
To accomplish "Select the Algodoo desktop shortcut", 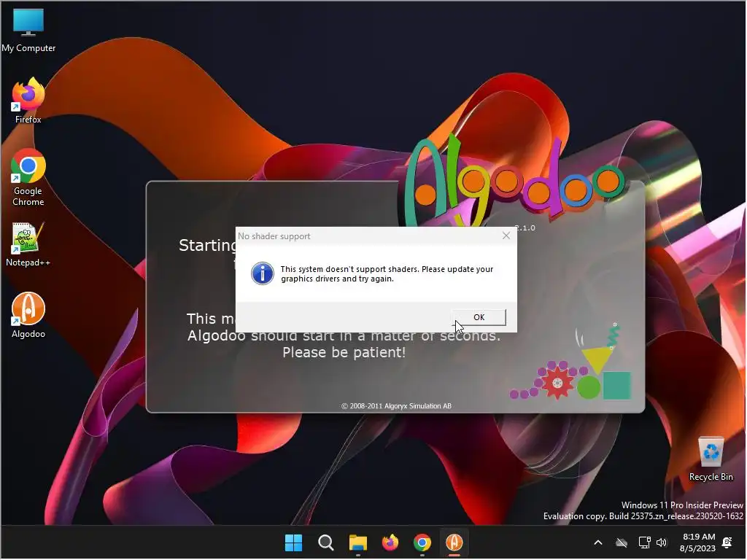I will pos(28,315).
